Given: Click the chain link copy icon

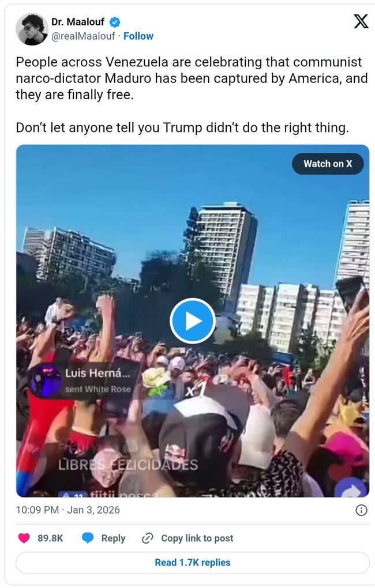Looking at the screenshot, I should click(x=147, y=538).
